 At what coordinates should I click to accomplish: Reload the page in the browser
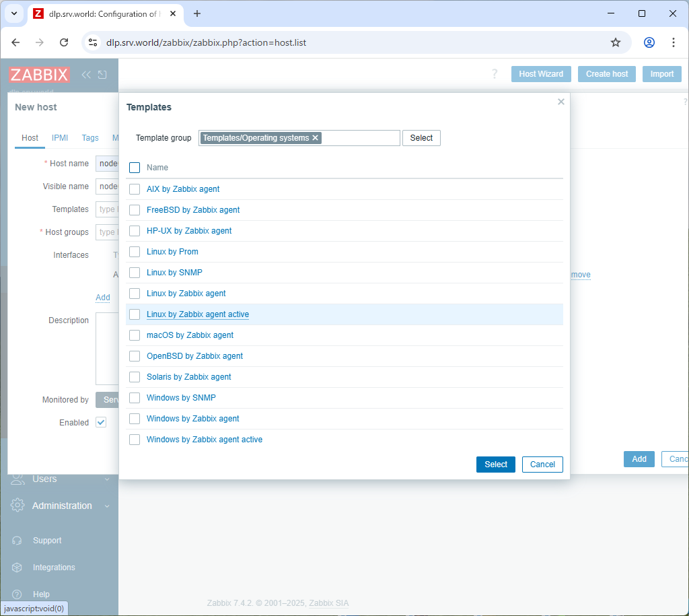tap(64, 42)
